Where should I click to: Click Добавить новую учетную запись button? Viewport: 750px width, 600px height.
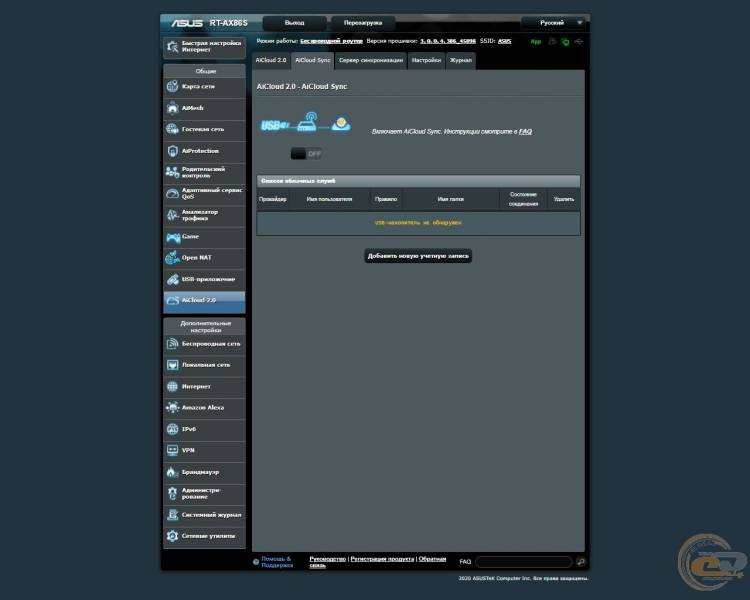[418, 256]
